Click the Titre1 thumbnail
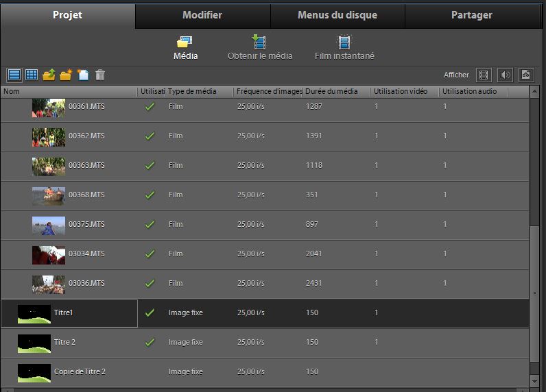The image size is (546, 392). click(x=34, y=314)
